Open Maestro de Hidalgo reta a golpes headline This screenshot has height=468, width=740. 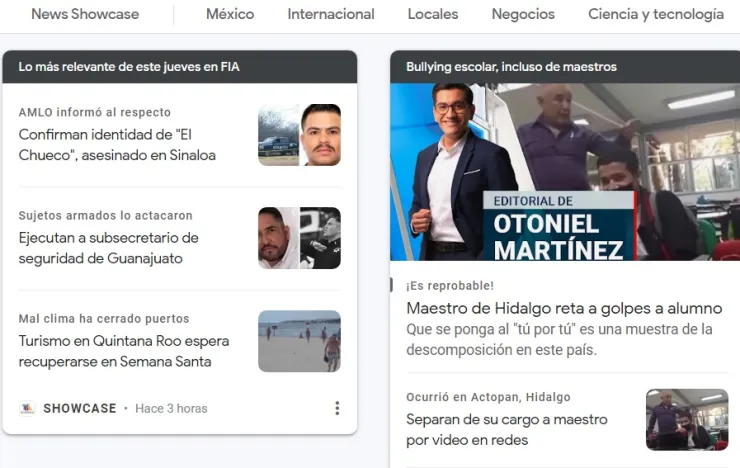(x=564, y=308)
